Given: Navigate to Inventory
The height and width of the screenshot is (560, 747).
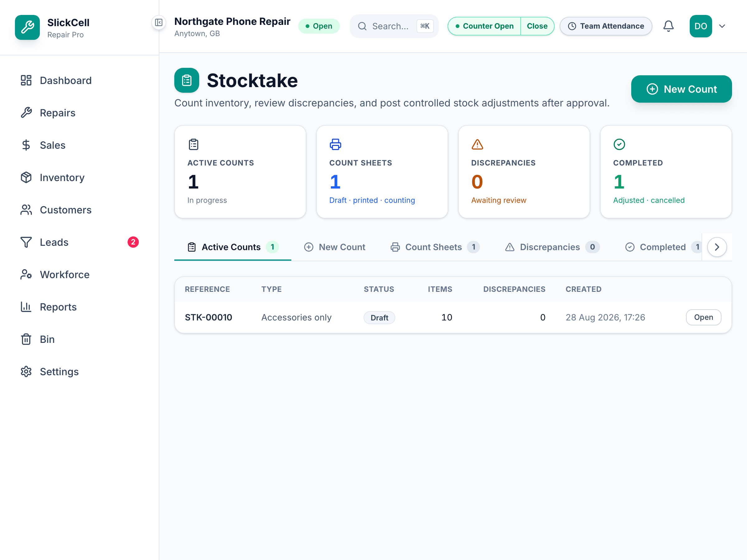Looking at the screenshot, I should [x=79, y=178].
